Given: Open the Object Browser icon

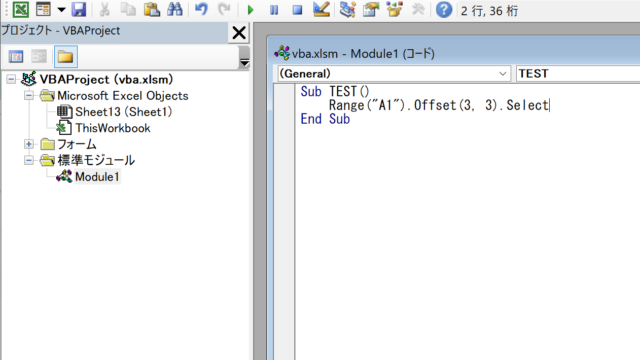Looking at the screenshot, I should pyautogui.click(x=394, y=9).
